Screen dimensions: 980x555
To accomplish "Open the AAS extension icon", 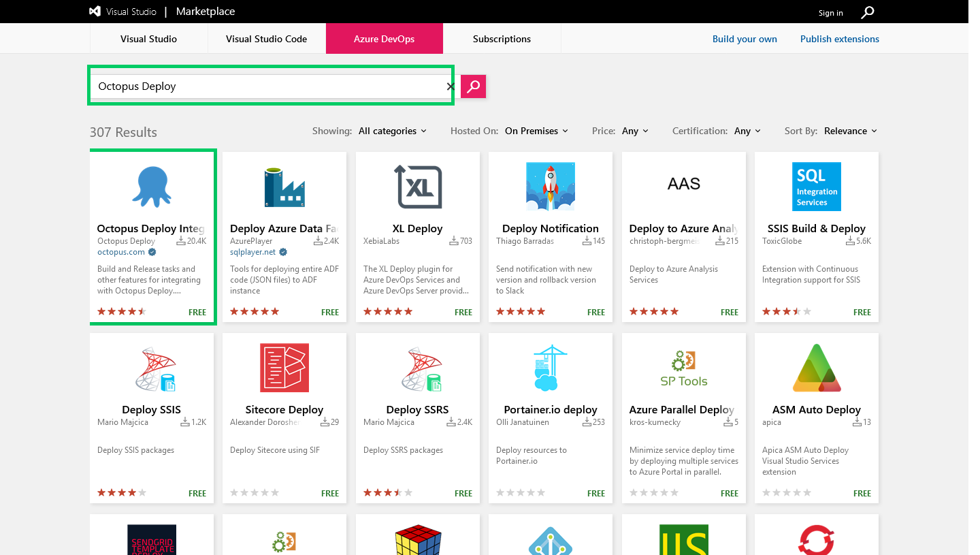I will tap(684, 184).
